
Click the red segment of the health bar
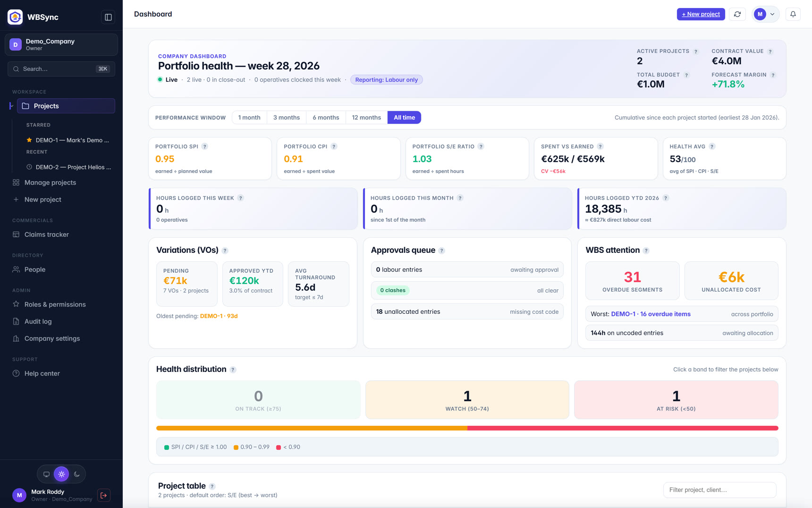[623, 428]
